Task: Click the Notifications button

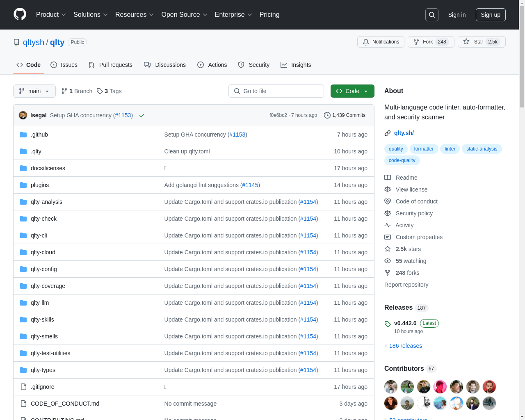Action: click(x=381, y=42)
